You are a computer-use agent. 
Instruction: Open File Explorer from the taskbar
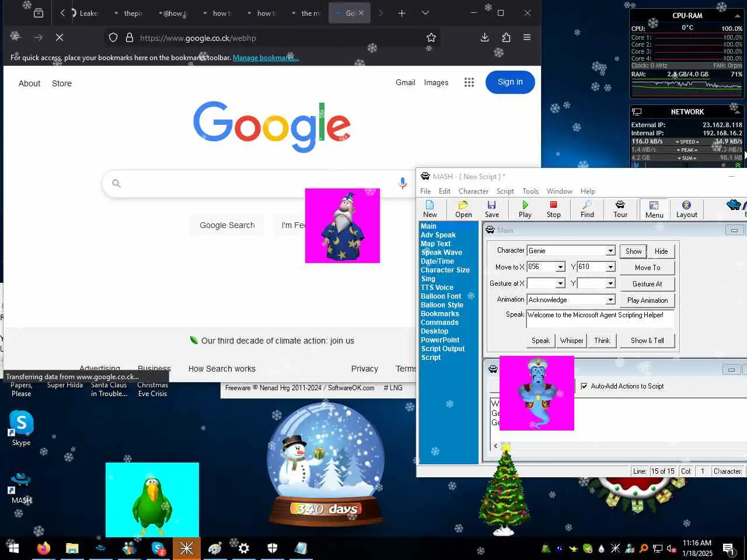(x=72, y=548)
